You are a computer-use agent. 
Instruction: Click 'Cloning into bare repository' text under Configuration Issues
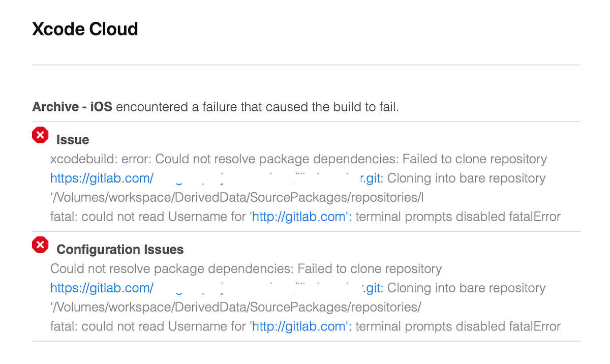(x=467, y=288)
